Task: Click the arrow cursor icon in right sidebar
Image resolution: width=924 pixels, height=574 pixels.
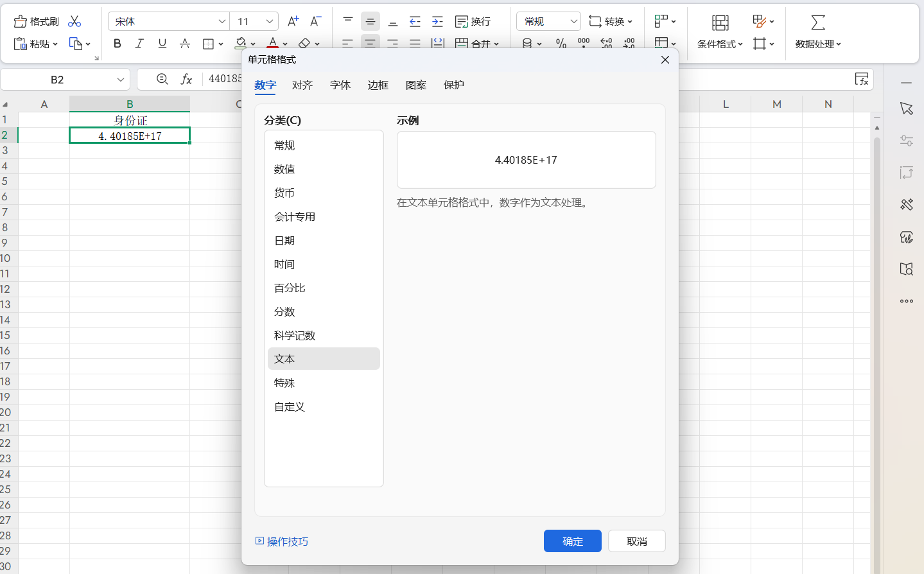Action: pyautogui.click(x=906, y=109)
